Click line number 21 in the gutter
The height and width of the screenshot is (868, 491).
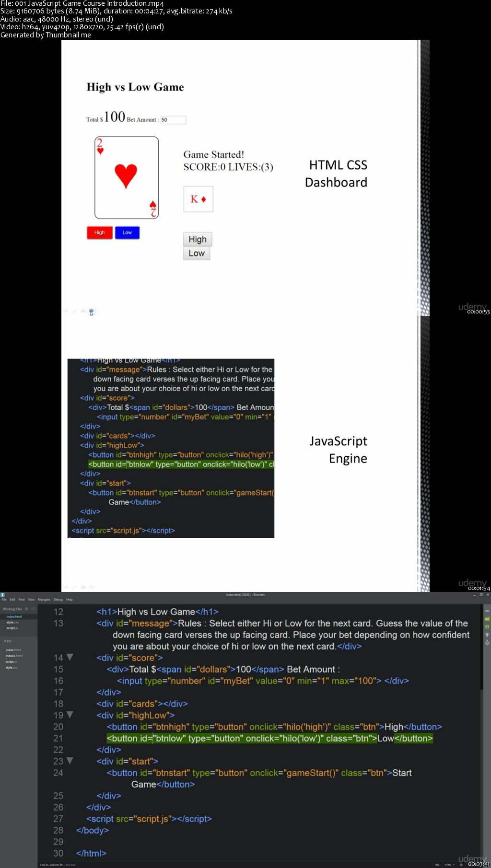[58, 738]
